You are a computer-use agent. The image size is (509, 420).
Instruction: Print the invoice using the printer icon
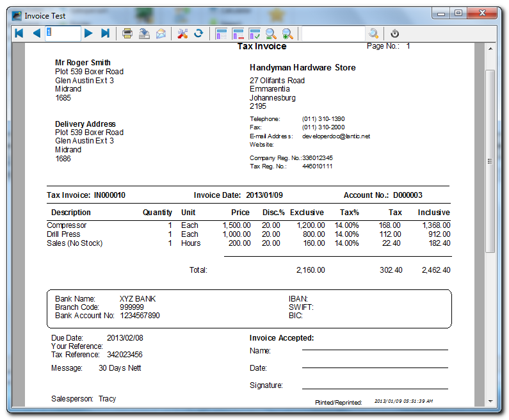[x=128, y=33]
